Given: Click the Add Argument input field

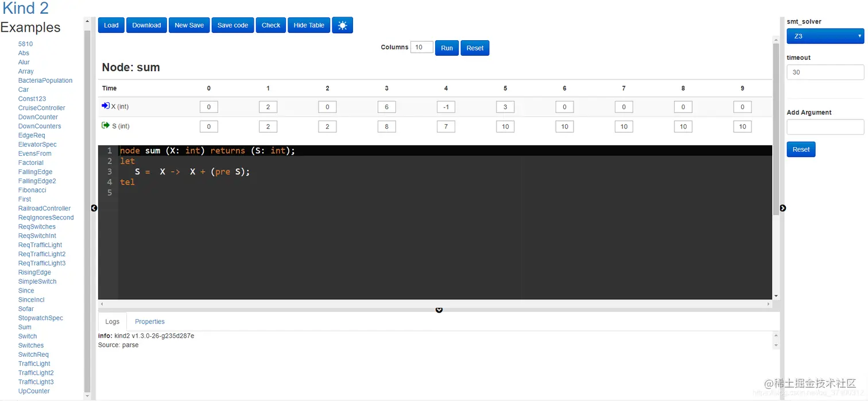Looking at the screenshot, I should point(825,127).
